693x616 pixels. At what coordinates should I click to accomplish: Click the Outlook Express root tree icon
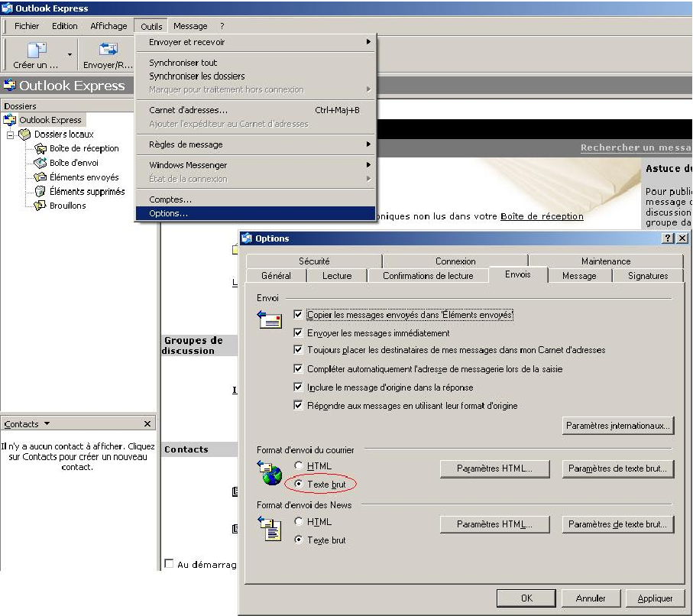(10, 120)
